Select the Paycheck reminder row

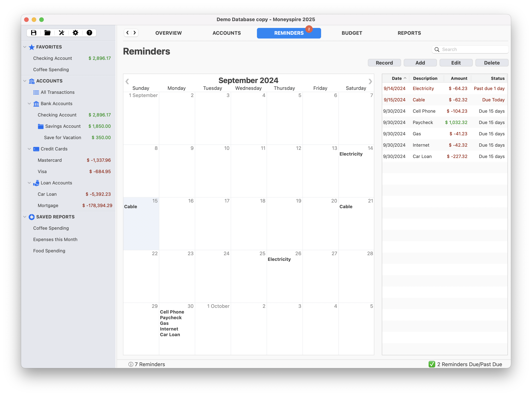[x=445, y=122]
